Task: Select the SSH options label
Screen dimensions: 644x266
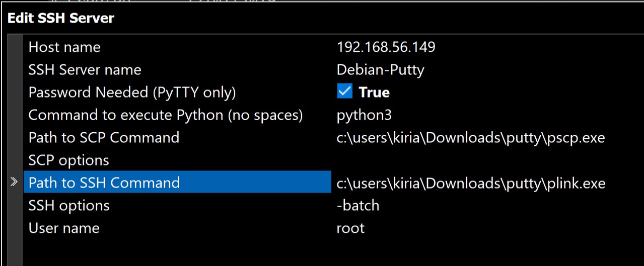Action: [68, 206]
